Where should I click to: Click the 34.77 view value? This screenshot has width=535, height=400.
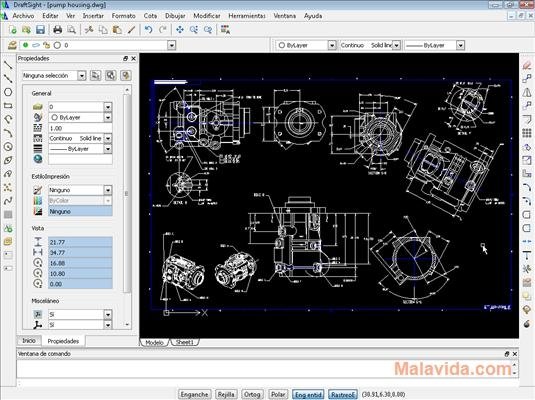point(80,253)
